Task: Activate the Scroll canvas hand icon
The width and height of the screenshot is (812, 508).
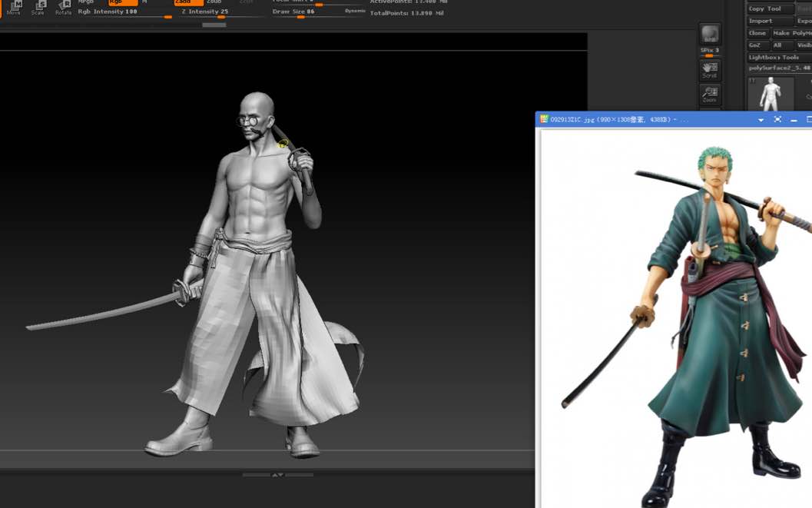Action: point(710,69)
